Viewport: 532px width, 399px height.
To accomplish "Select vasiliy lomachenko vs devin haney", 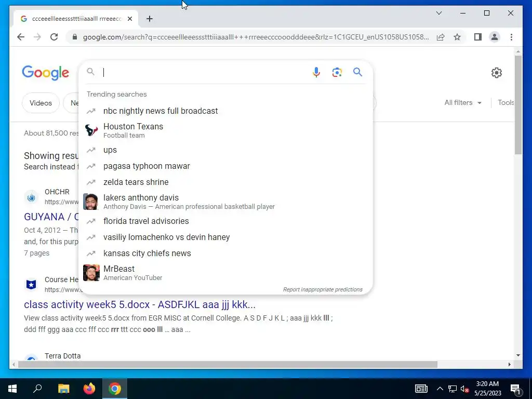I will (225, 237).
